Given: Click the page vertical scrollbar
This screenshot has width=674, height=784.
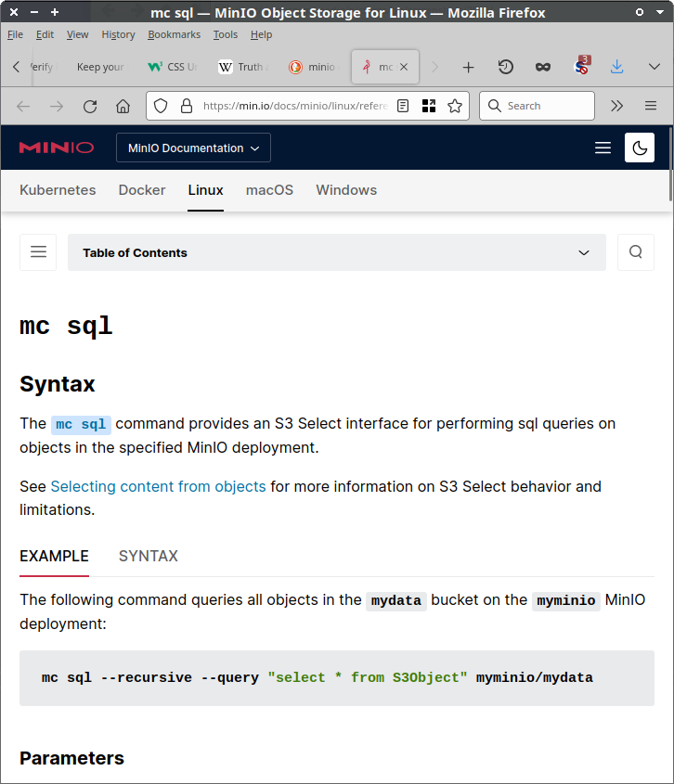Looking at the screenshot, I should (670, 167).
